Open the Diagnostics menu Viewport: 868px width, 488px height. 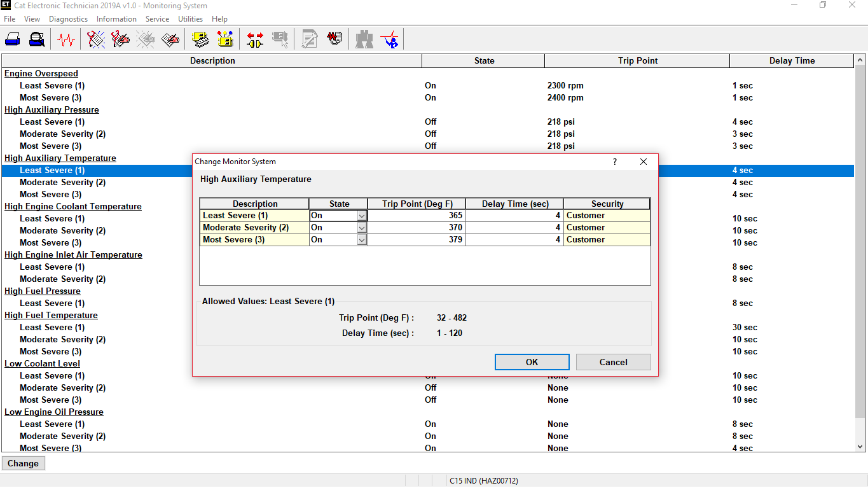68,18
